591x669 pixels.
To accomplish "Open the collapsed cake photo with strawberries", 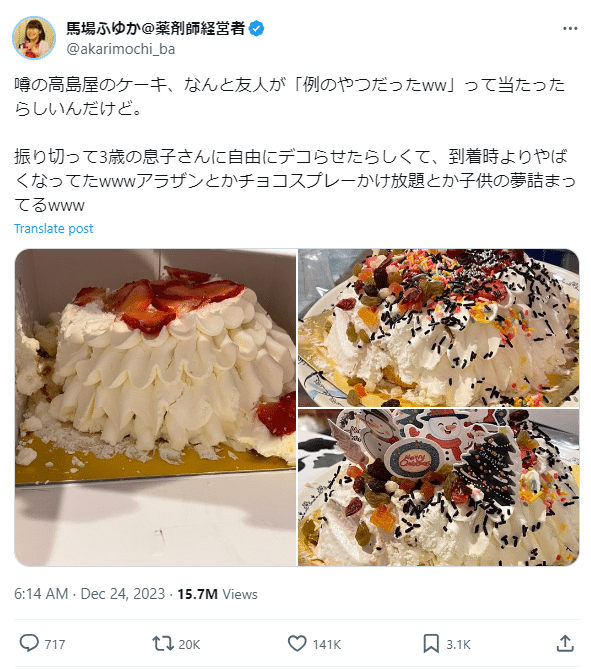I will (156, 407).
